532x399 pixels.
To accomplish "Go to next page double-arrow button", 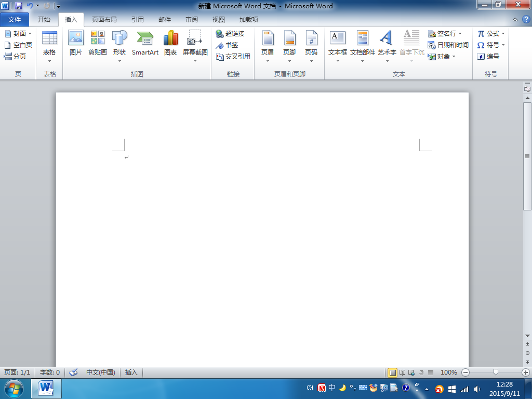I will click(x=527, y=362).
